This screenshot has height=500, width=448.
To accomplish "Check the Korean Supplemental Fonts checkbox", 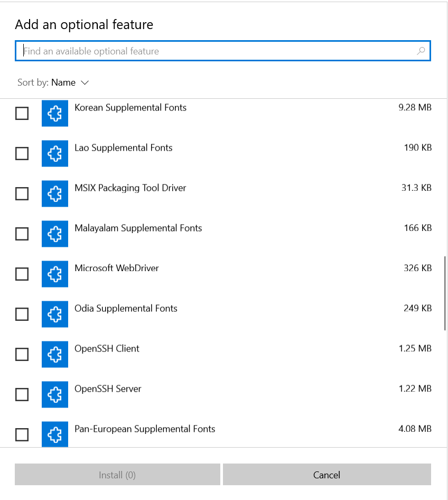I will coord(22,113).
